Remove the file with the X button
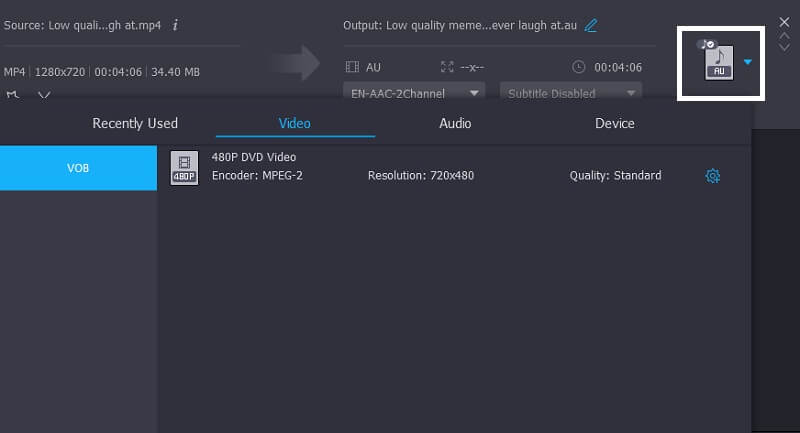The width and height of the screenshot is (800, 433). 784,21
